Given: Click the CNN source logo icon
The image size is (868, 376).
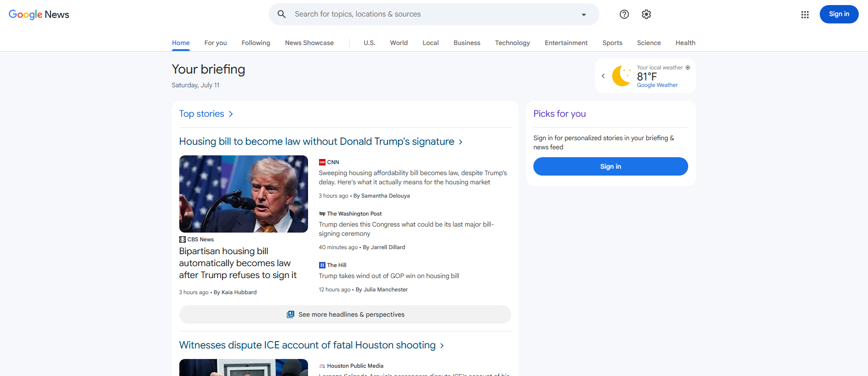Looking at the screenshot, I should [x=322, y=162].
